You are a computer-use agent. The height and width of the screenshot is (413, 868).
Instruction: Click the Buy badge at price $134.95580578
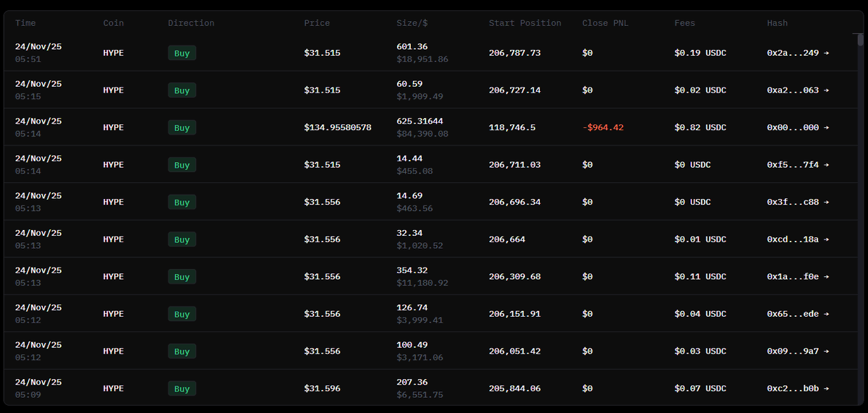point(182,128)
